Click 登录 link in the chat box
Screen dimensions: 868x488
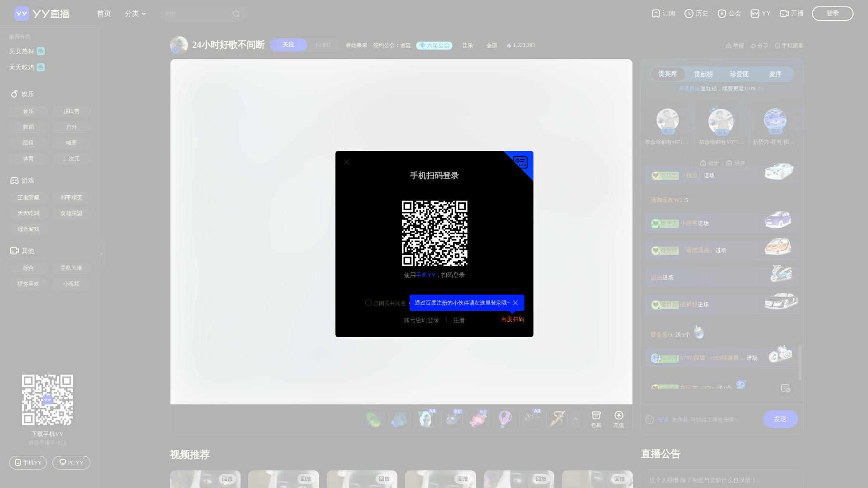(x=663, y=420)
